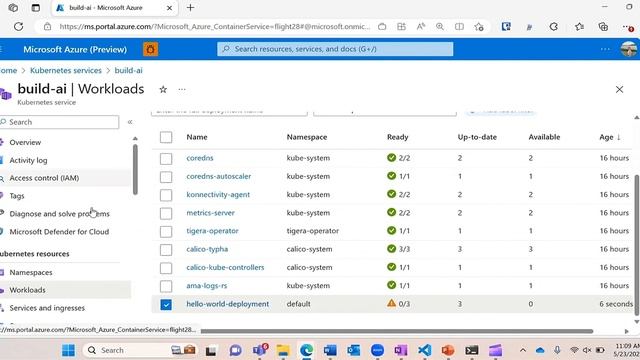Screen dimensions: 640x360
Task: Open Azure top bar ellipsis menu
Action: tap(605, 49)
